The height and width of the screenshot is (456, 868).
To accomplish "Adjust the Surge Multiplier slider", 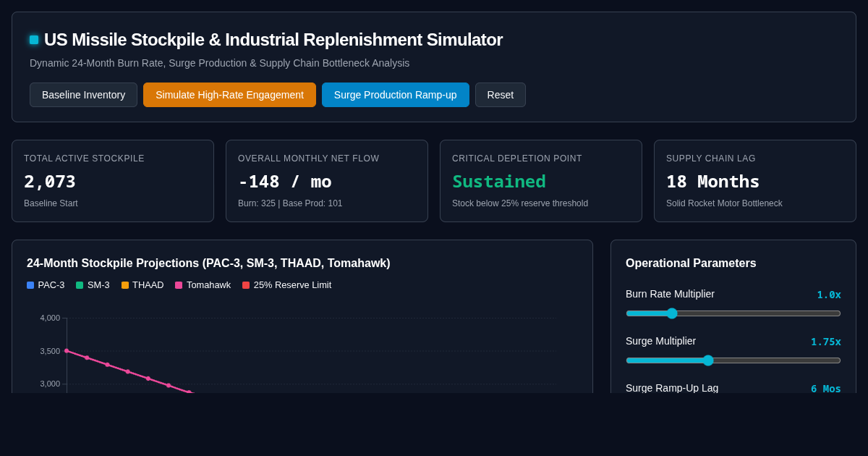I will pos(733,360).
